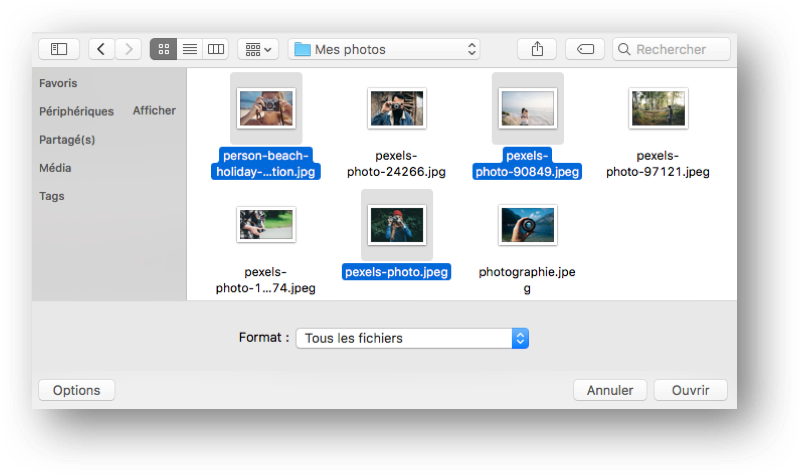Select Favoris in the sidebar
This screenshot has width=802, height=474.
(58, 83)
